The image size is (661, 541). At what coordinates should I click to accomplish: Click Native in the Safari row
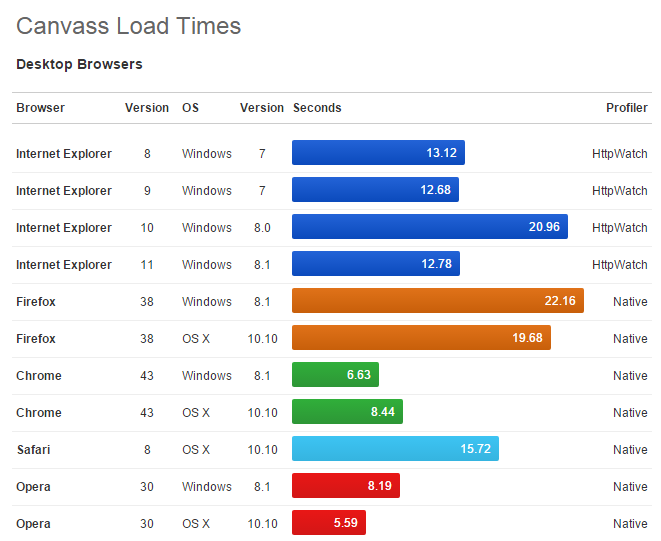tap(630, 450)
